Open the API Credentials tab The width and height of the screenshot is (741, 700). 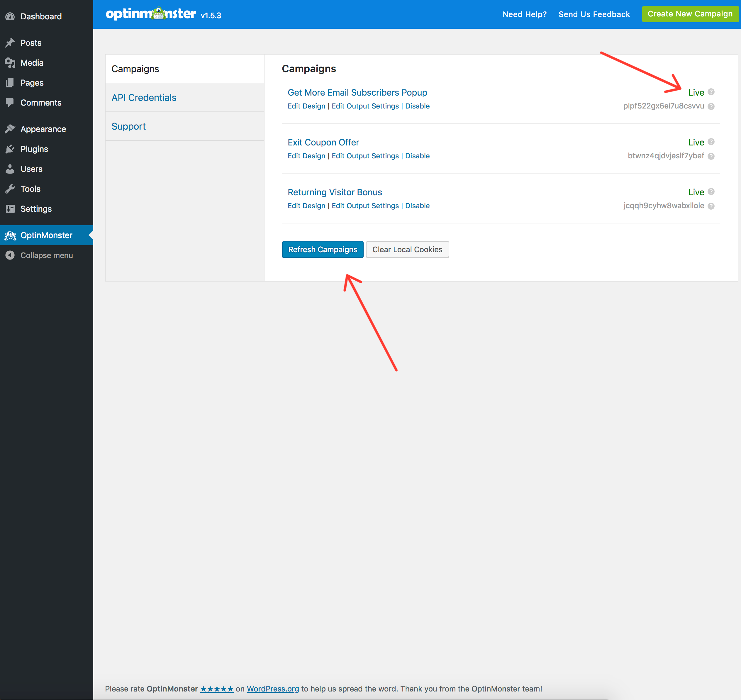[144, 97]
